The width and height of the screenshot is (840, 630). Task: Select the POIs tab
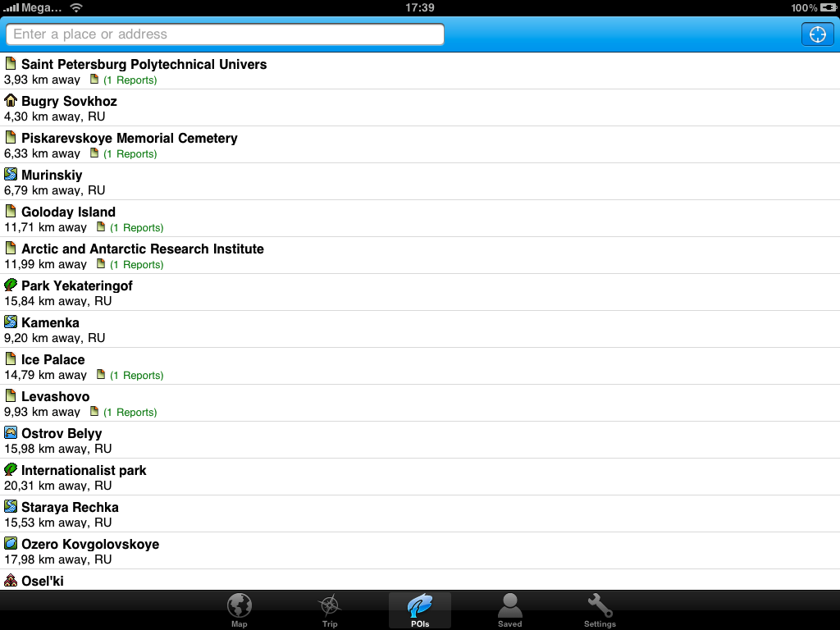420,610
